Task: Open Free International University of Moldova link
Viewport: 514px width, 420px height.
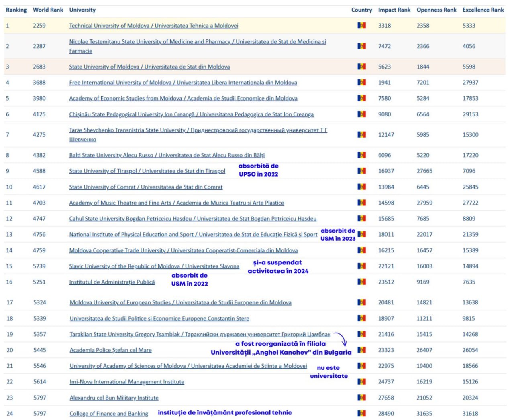Action: [x=183, y=83]
